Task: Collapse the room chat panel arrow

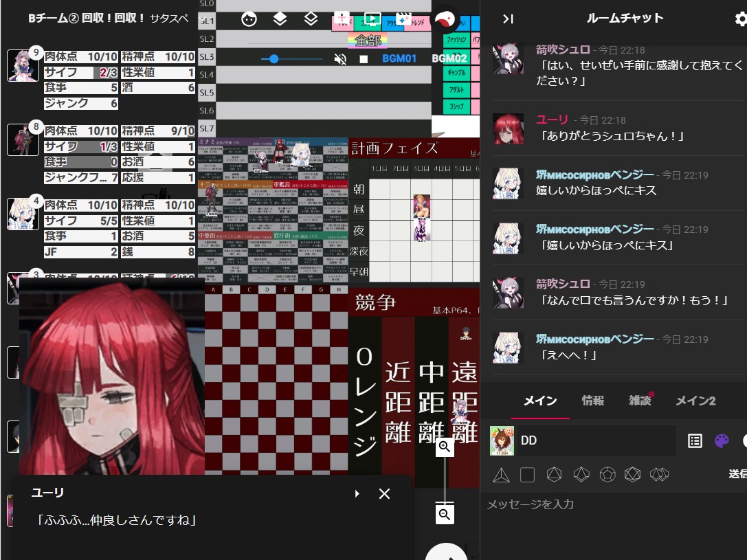Action: pos(508,19)
